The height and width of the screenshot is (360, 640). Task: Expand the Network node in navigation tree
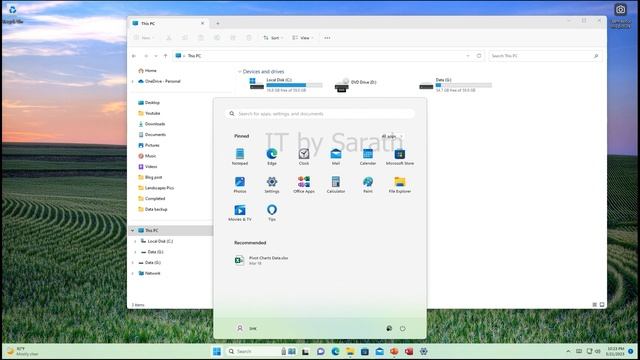tap(132, 273)
